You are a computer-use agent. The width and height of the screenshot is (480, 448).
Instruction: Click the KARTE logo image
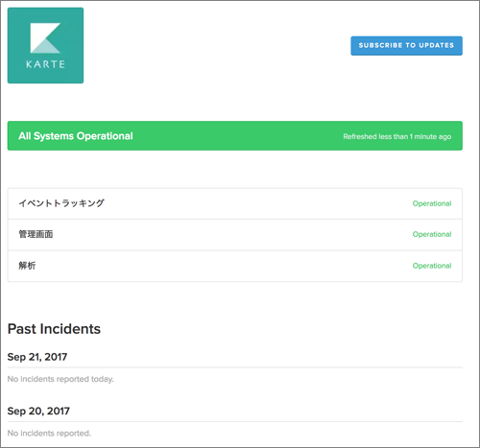tap(45, 45)
